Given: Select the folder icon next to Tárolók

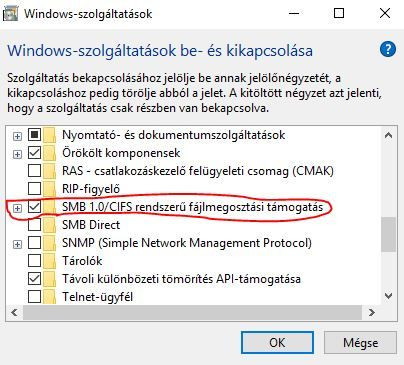Looking at the screenshot, I should pyautogui.click(x=50, y=261).
